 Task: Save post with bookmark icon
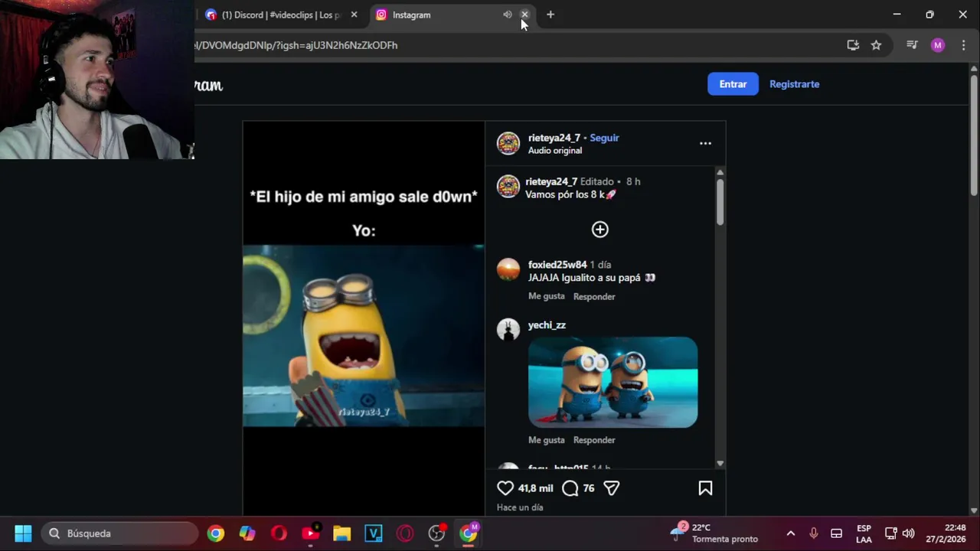coord(705,488)
